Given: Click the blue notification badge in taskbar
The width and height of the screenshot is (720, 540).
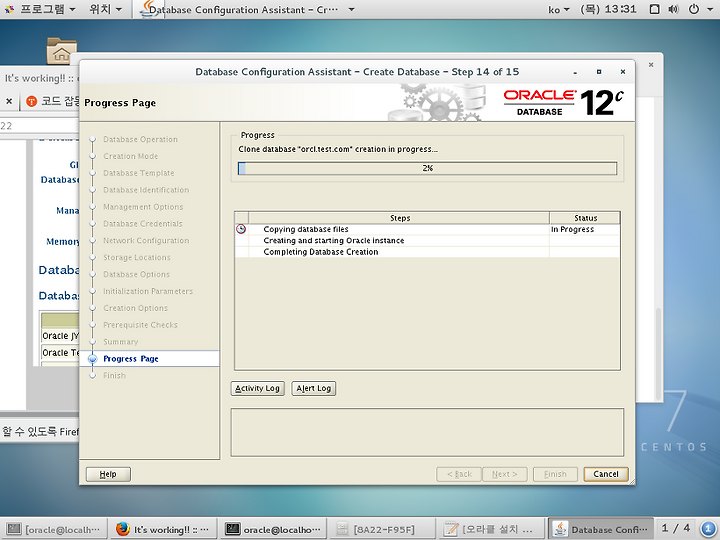Looking at the screenshot, I should 709,529.
